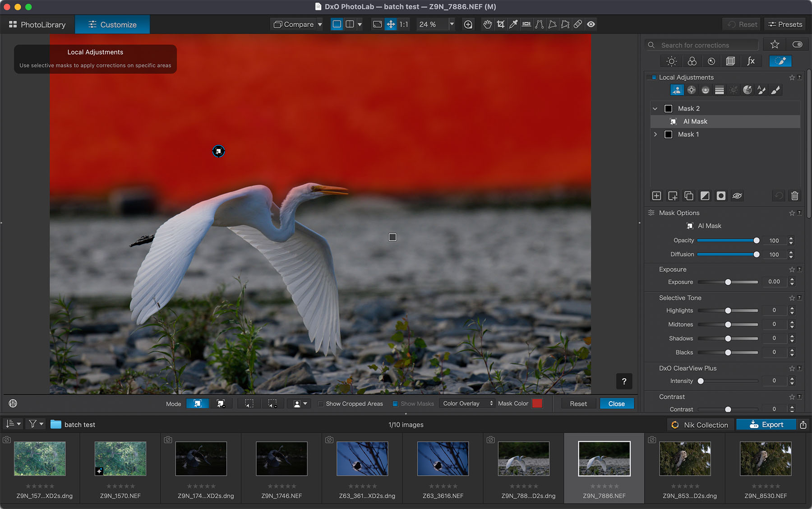812x509 pixels.
Task: Open the Customize tab
Action: 112,25
